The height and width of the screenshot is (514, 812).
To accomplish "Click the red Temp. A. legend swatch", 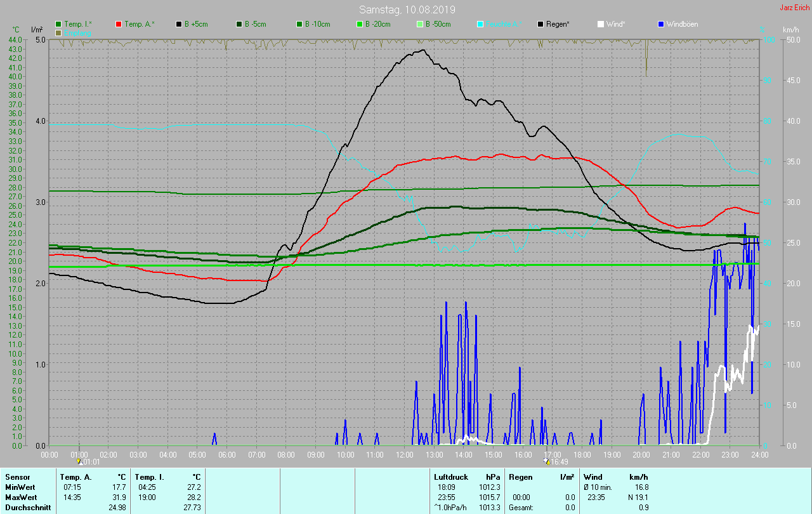I will 119,24.
